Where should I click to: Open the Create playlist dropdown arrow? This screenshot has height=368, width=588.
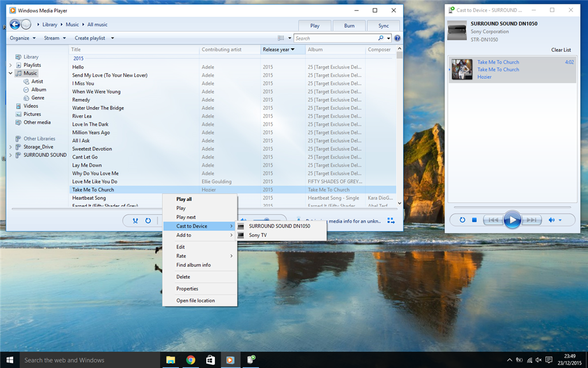pyautogui.click(x=113, y=39)
